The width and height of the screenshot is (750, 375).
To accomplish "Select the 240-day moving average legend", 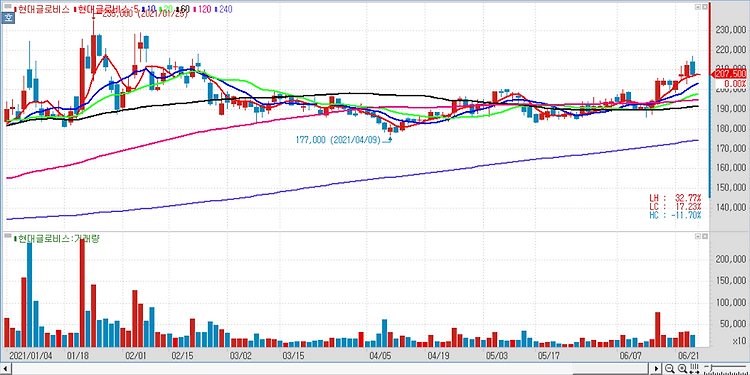I will 223,10.
